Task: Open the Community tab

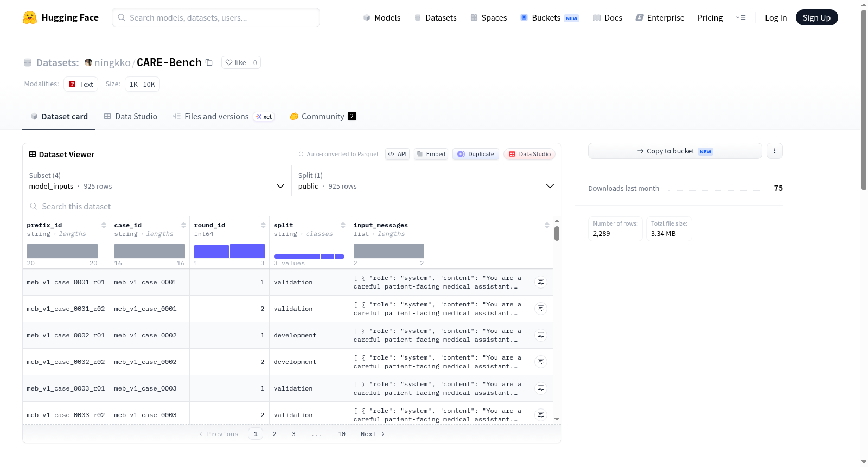Action: 323,117
